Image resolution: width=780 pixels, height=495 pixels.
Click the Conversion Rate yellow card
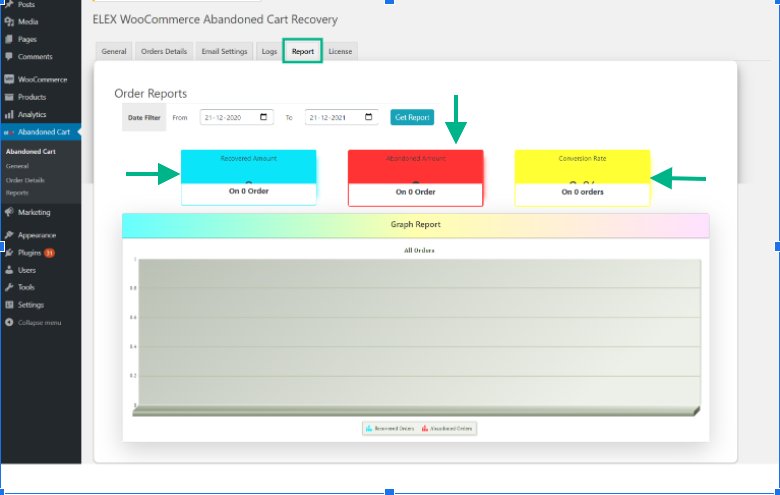583,178
